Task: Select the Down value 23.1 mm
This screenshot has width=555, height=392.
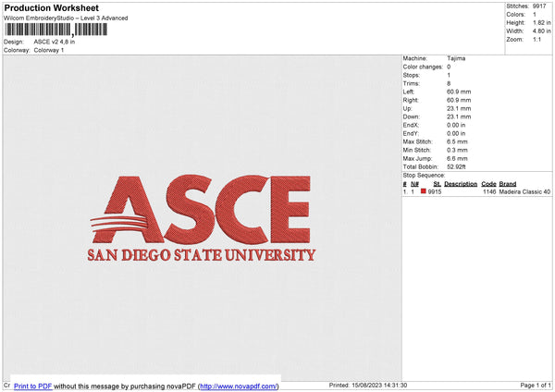Action: click(x=459, y=116)
